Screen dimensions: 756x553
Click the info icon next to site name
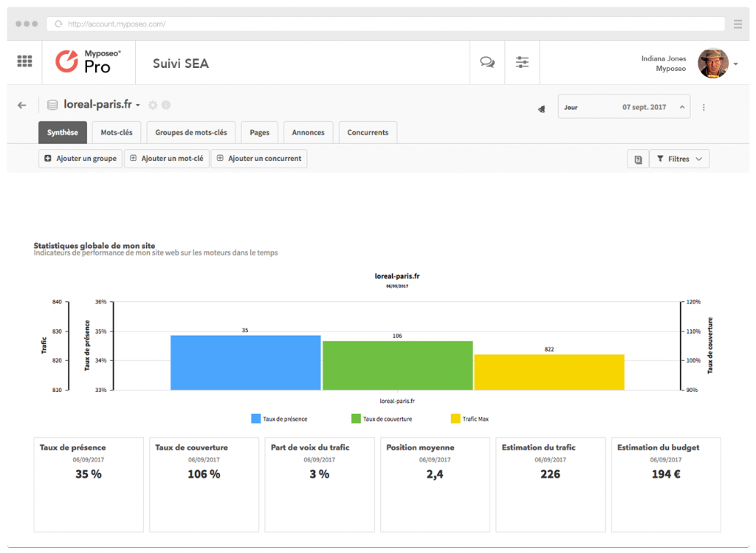(166, 105)
